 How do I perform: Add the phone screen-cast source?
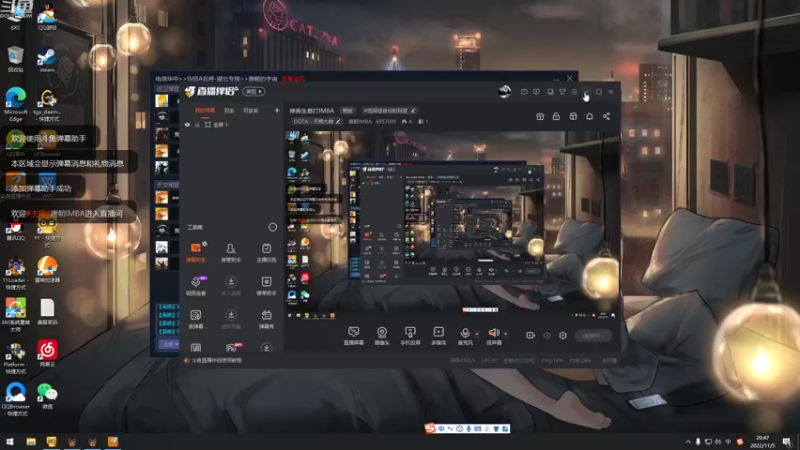click(x=410, y=336)
